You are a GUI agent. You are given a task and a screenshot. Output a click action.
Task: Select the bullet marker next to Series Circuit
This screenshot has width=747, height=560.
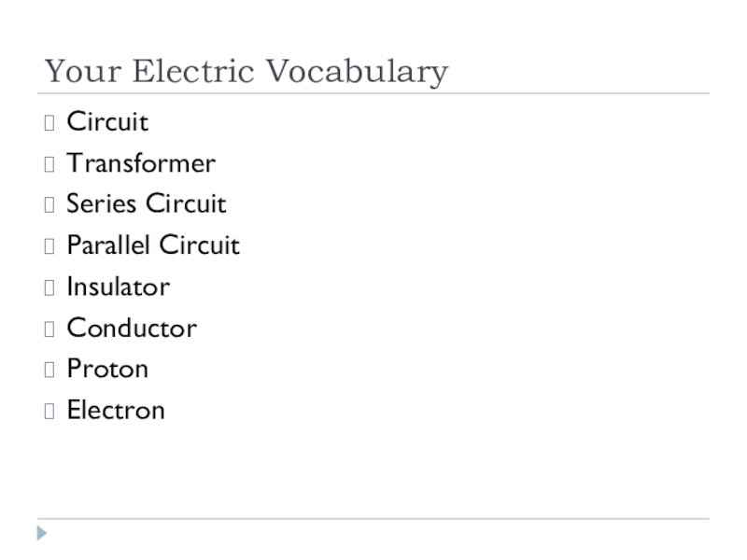[x=49, y=204]
